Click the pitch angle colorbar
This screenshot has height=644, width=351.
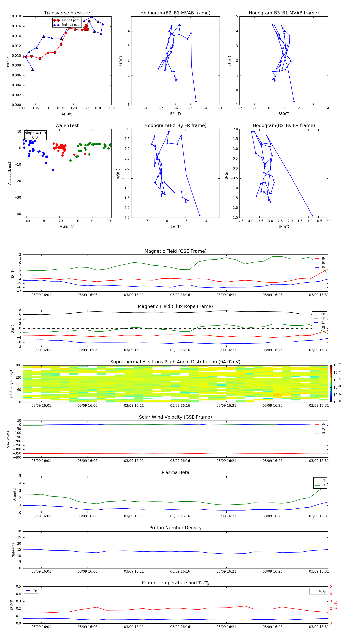point(331,384)
